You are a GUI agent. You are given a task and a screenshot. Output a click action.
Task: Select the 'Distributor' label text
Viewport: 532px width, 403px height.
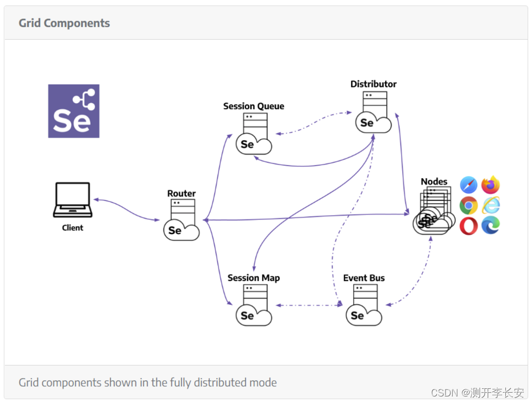pos(373,84)
